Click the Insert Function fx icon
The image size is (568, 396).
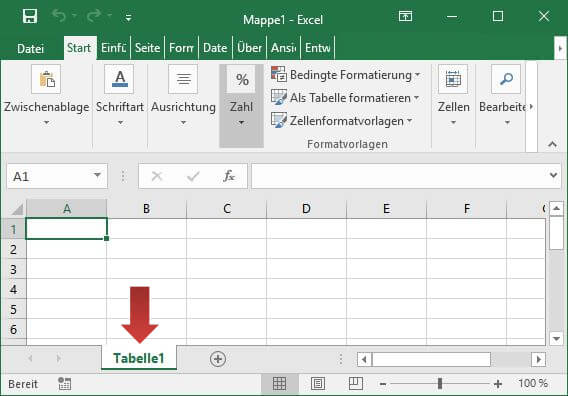click(x=229, y=176)
